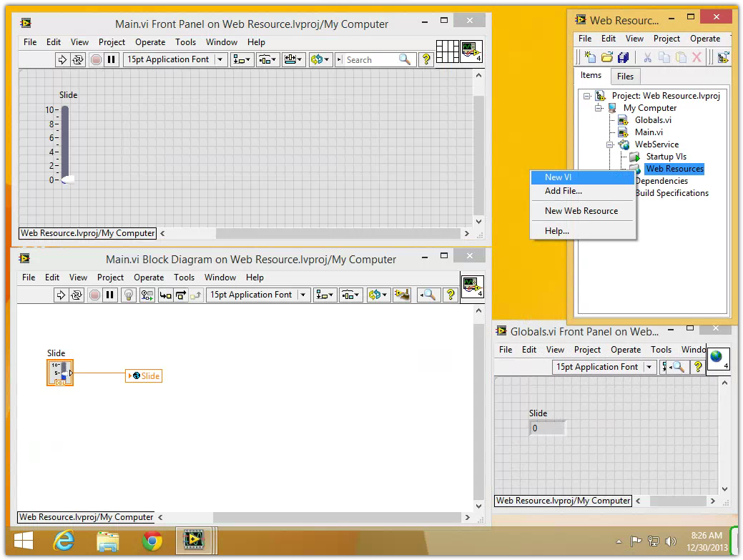Viewport: 743px width, 560px height.
Task: Click Slide global variable node on block diagram
Action: [x=144, y=376]
